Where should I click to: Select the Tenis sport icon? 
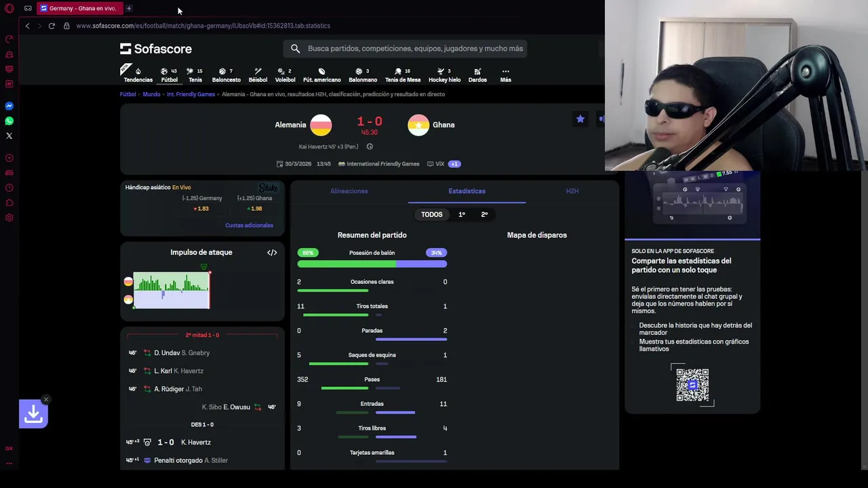(x=195, y=75)
